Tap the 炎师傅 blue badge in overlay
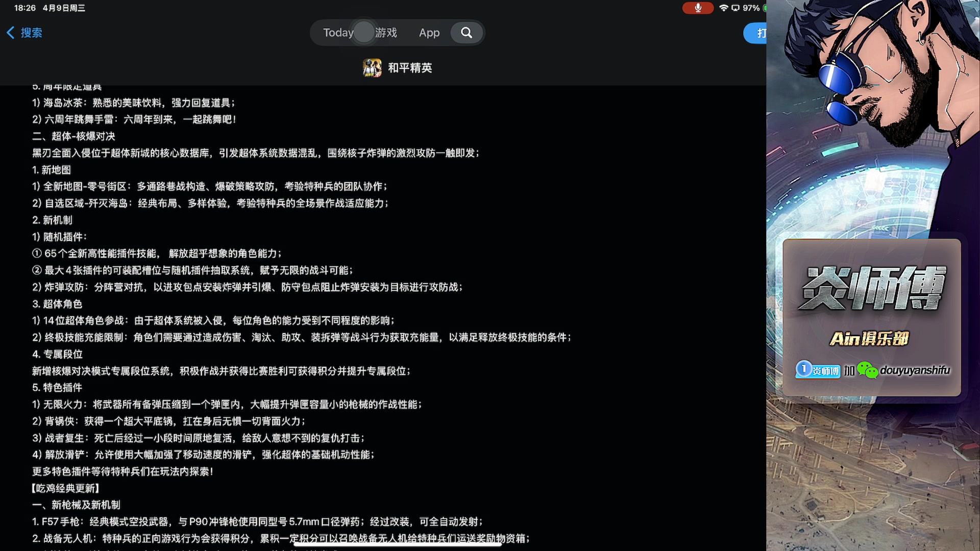Viewport: 980px width, 551px height. click(818, 370)
